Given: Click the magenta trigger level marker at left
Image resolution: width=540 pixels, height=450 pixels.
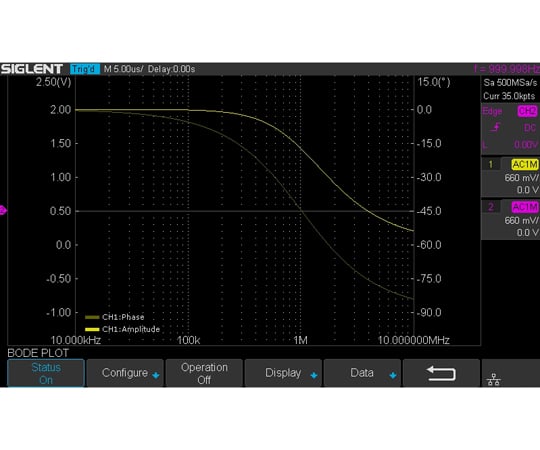Looking at the screenshot, I should coord(3,210).
